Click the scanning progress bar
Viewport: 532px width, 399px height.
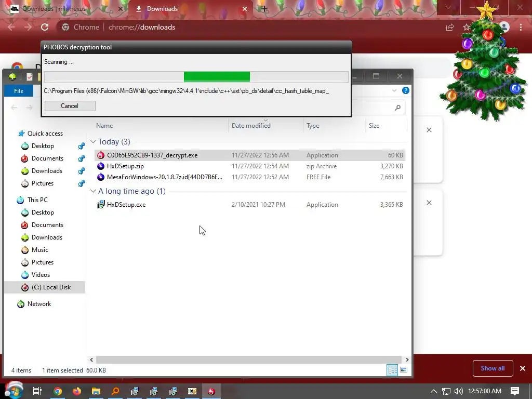196,77
